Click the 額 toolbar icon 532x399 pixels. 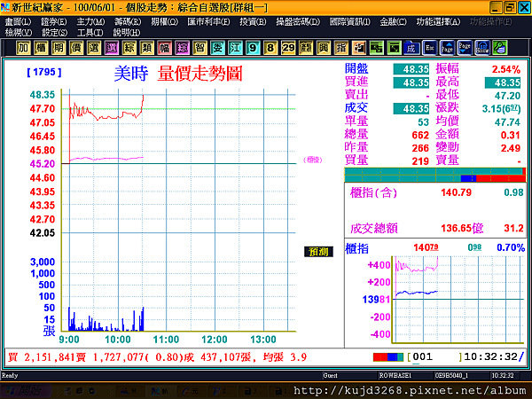pyautogui.click(x=305, y=48)
